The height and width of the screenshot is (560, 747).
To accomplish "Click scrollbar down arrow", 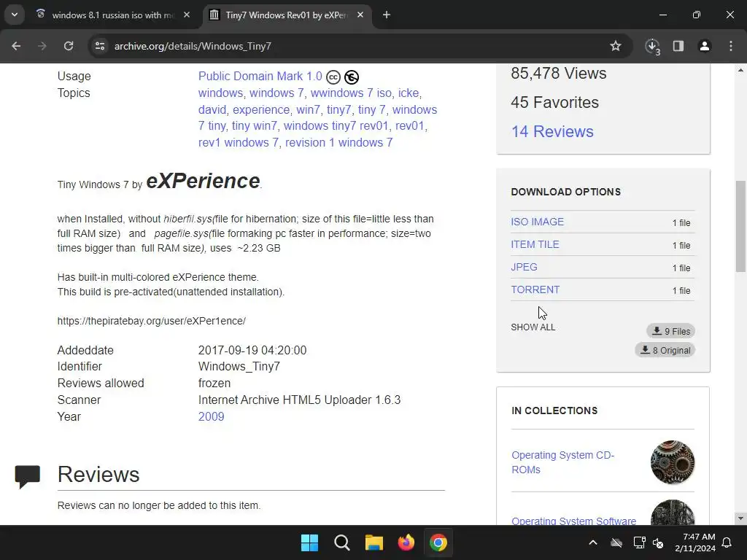I will pyautogui.click(x=740, y=518).
